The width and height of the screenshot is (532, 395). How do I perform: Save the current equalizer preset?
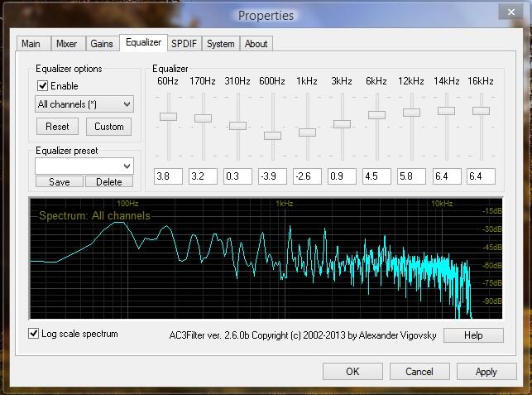coord(59,182)
